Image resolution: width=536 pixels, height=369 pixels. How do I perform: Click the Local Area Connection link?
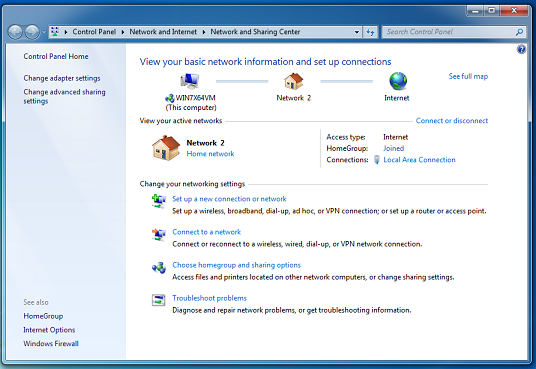pyautogui.click(x=419, y=160)
